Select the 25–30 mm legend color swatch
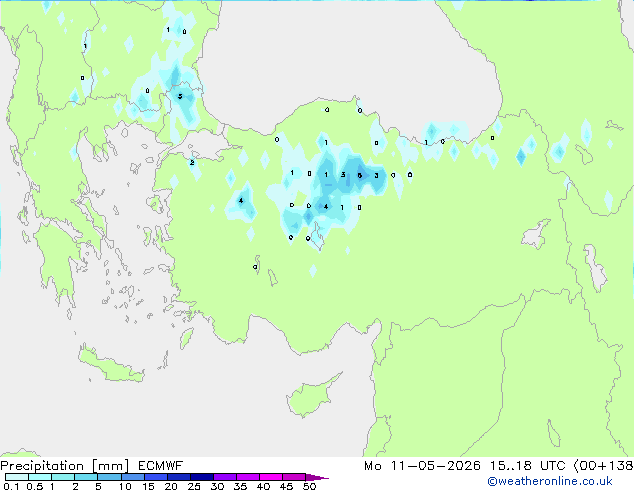 [x=202, y=477]
